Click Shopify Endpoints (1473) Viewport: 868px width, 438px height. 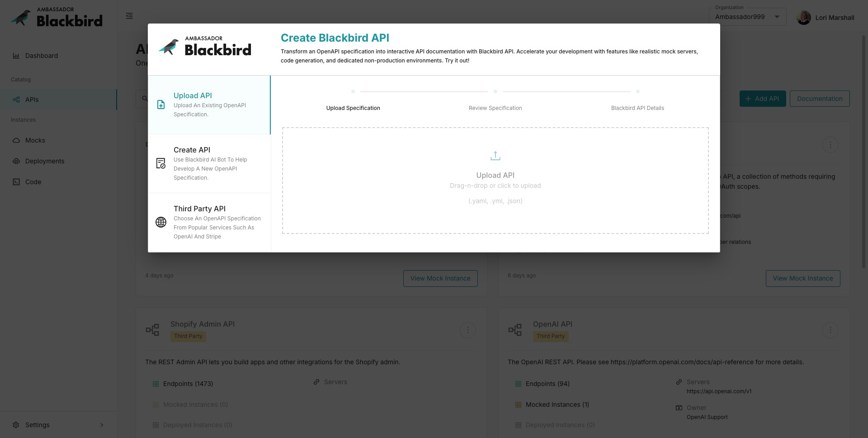pyautogui.click(x=188, y=384)
